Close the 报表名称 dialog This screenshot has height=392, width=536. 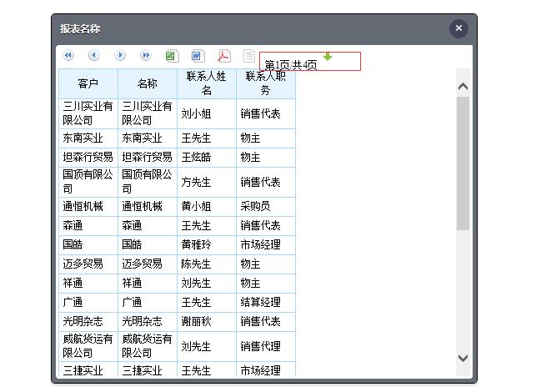click(458, 28)
